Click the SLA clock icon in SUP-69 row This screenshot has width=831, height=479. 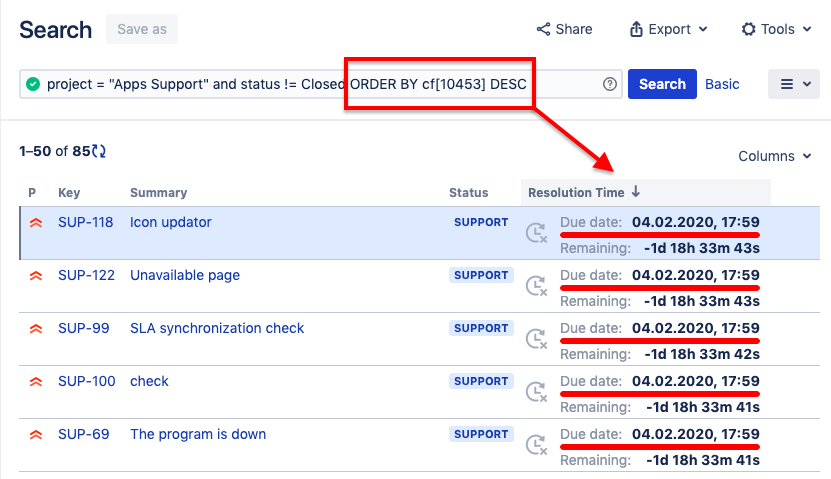(537, 445)
